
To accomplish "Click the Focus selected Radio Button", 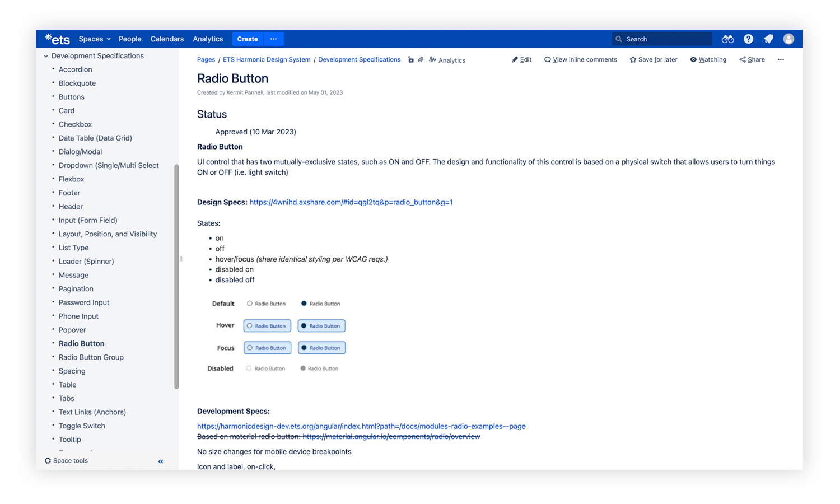I will [321, 348].
